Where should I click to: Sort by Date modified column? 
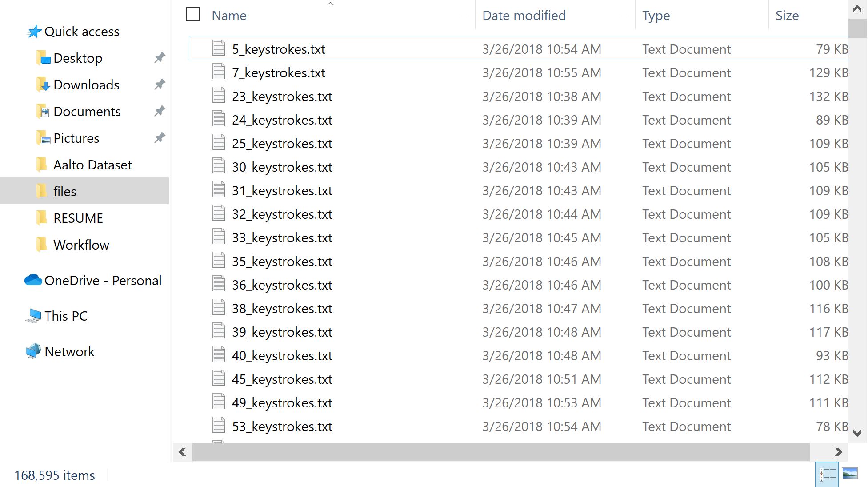(524, 16)
